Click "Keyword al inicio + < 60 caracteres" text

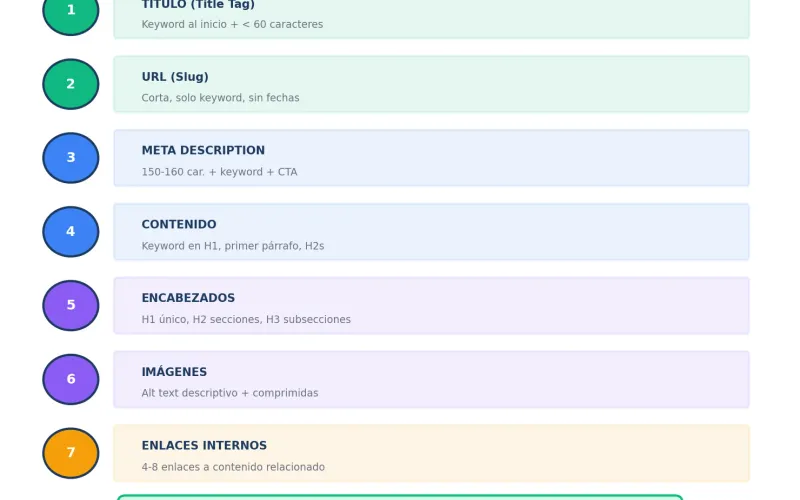(x=232, y=24)
